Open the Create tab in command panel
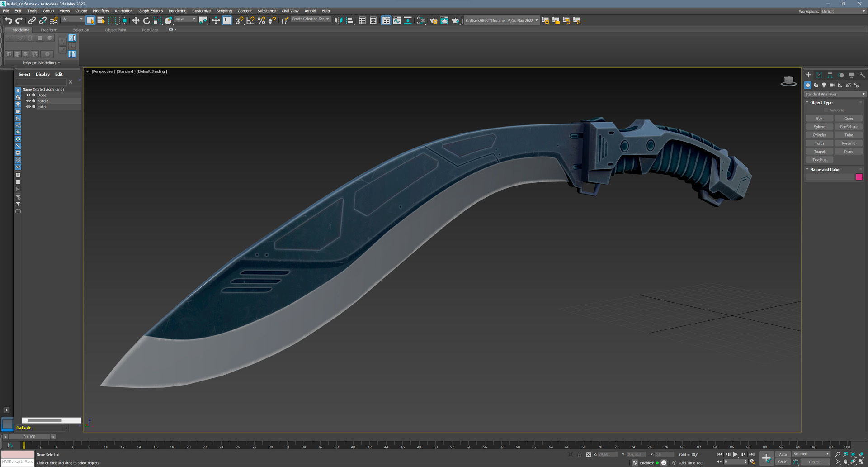Screen dimensions: 868x467 [x=808, y=75]
